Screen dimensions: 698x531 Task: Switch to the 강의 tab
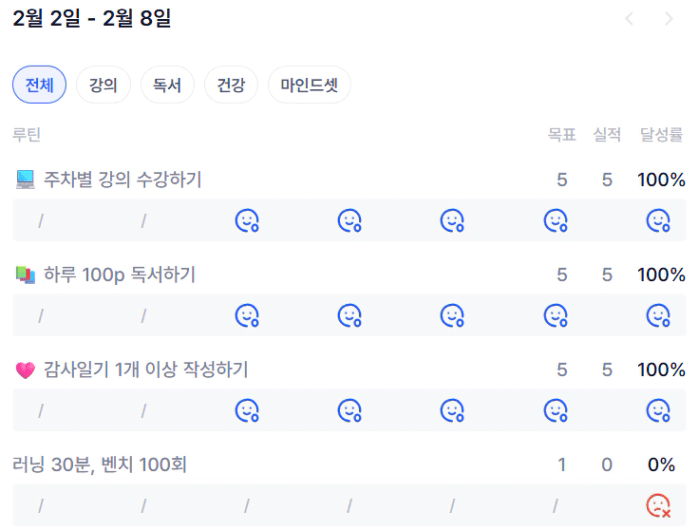click(x=103, y=86)
